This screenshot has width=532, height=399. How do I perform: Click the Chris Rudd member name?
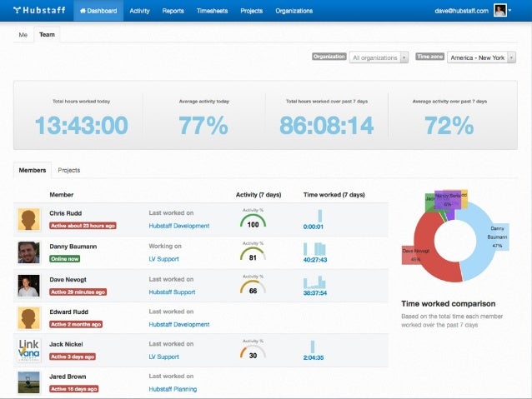[x=66, y=213]
